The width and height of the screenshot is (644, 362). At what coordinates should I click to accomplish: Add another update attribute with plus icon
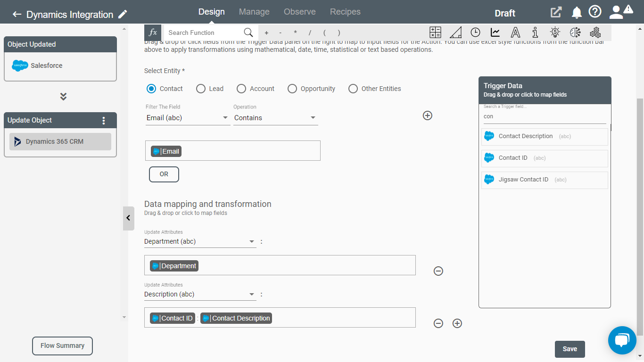click(457, 323)
